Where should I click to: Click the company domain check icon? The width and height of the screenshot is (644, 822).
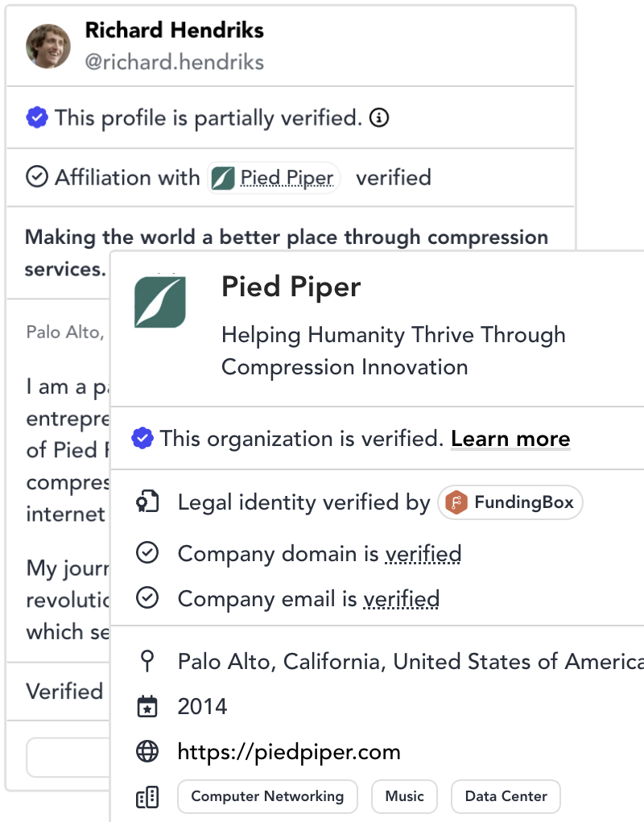tap(147, 554)
